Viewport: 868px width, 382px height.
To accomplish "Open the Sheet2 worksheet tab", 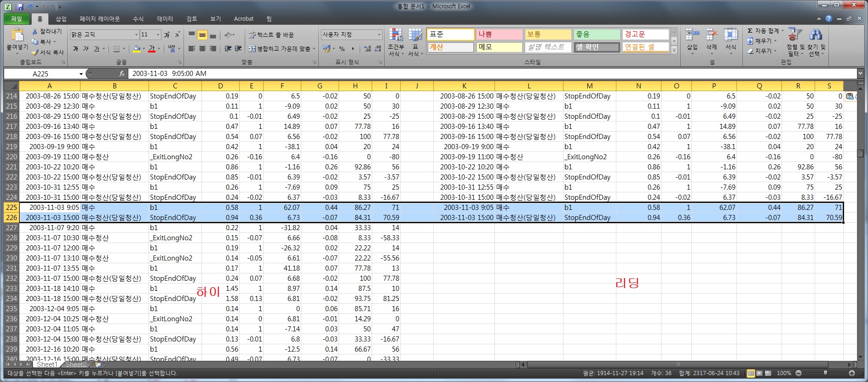I will [x=75, y=365].
